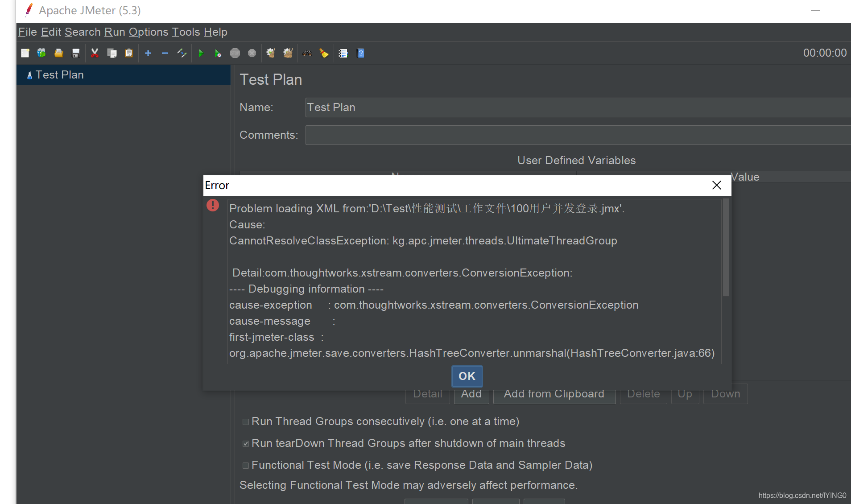Select Test Plan node in tree
This screenshot has width=851, height=504.
[x=124, y=75]
